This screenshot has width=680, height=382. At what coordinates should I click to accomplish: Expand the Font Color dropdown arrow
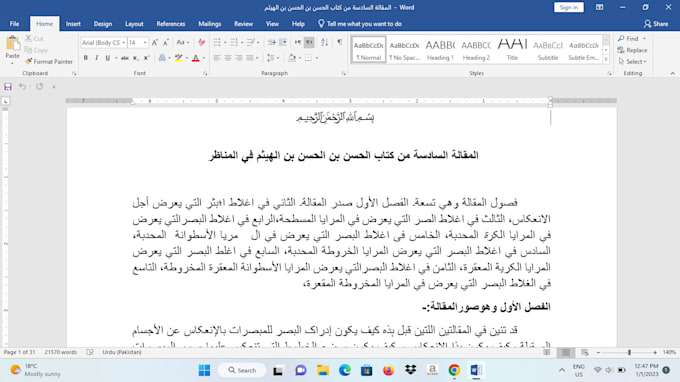point(204,58)
